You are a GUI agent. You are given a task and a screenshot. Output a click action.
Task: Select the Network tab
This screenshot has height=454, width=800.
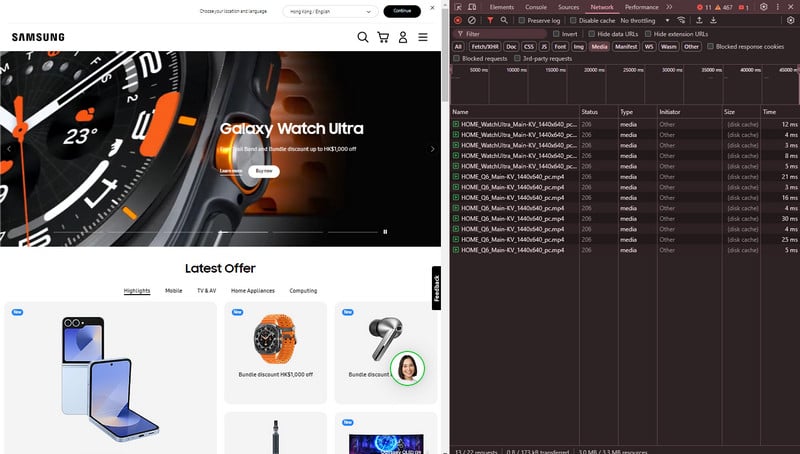click(602, 7)
